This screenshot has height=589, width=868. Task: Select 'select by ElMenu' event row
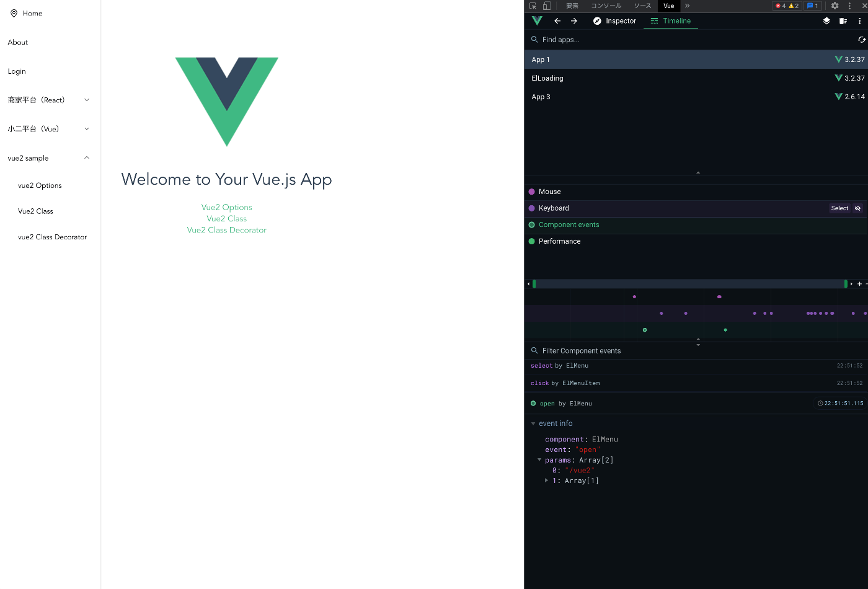(x=696, y=366)
